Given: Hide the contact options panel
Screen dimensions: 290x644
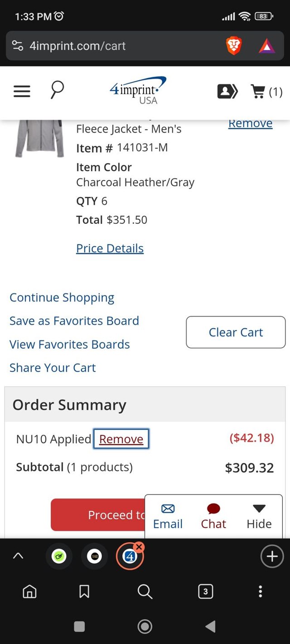Looking at the screenshot, I should (x=259, y=517).
